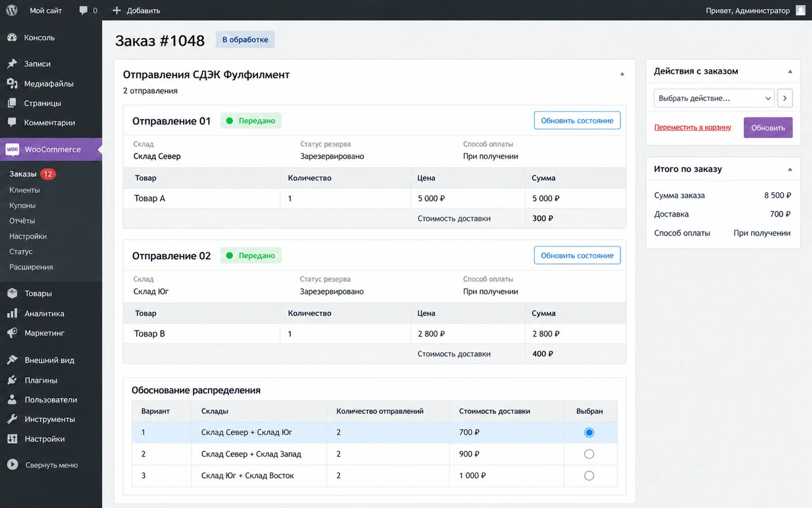812x508 pixels.
Task: Click the Записи pin icon
Action: (12, 63)
